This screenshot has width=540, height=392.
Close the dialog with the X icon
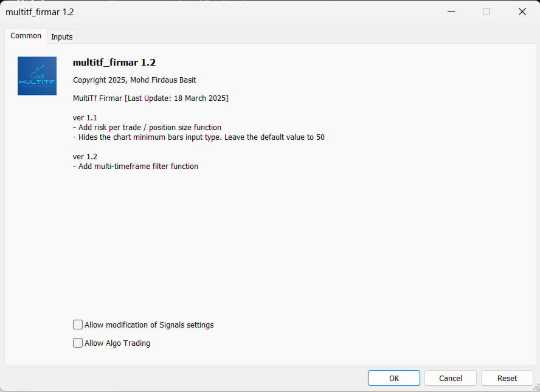(522, 12)
